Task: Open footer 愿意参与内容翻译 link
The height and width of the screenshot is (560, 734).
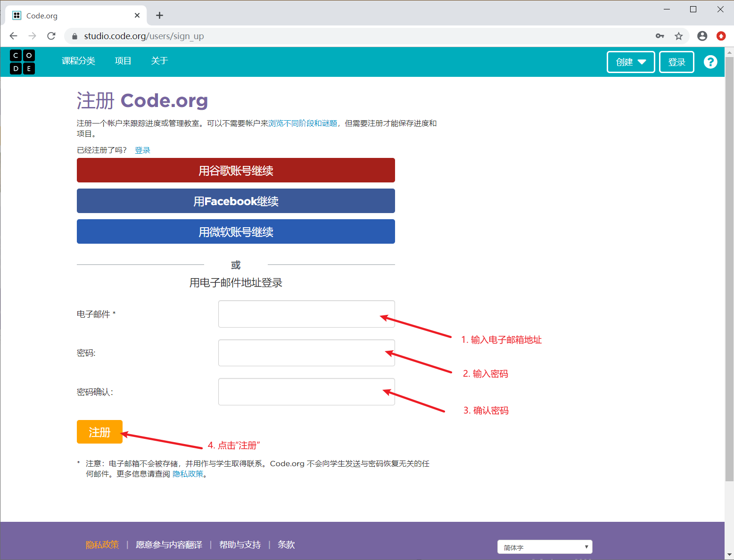Action: pos(169,544)
